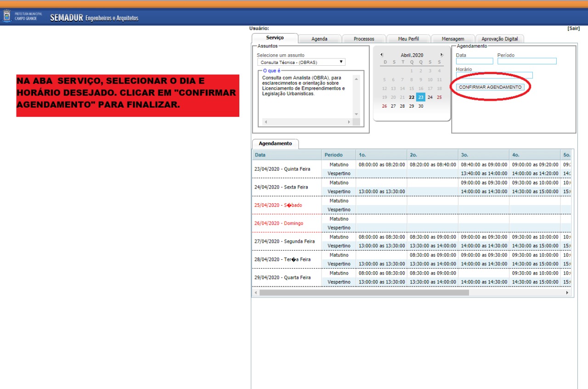Click CONFIRMAR AGENDAMENTO button
Image resolution: width=588 pixels, height=389 pixels.
coord(490,87)
